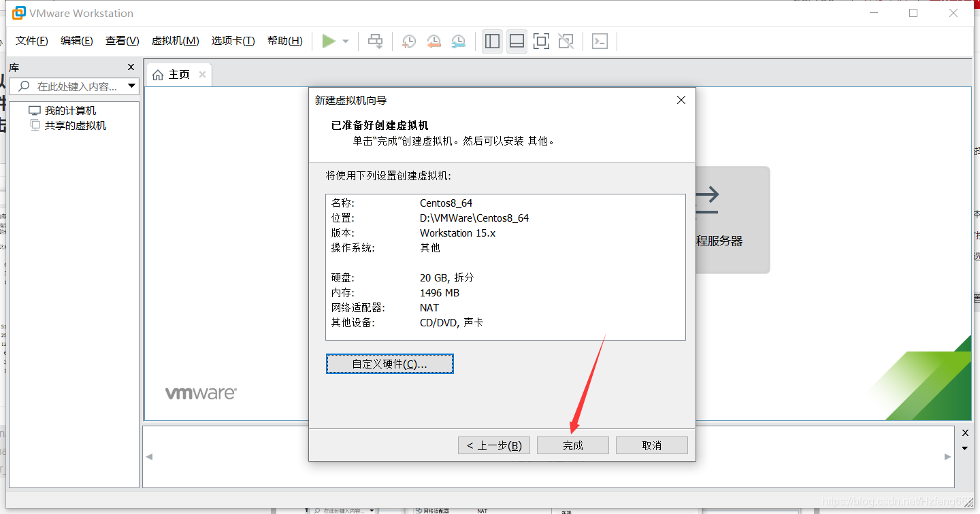
Task: Open the 文件(F) menu
Action: (31, 41)
